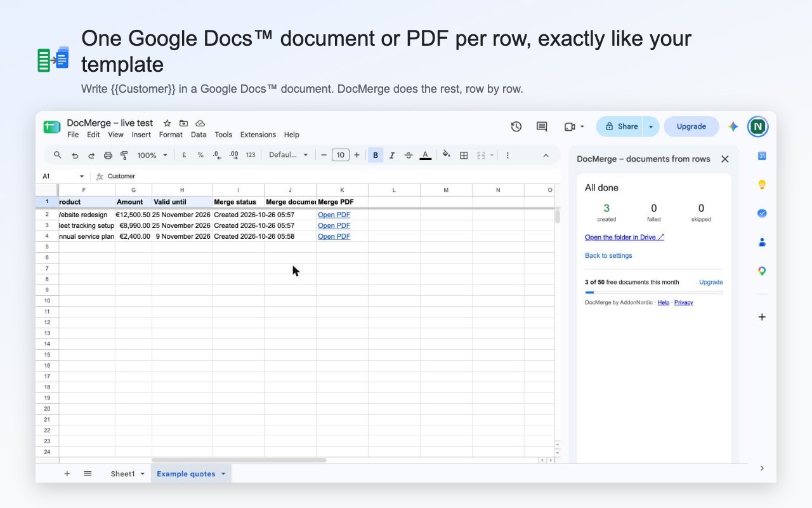This screenshot has height=508, width=812.
Task: Click the redo arrow icon
Action: tap(91, 155)
